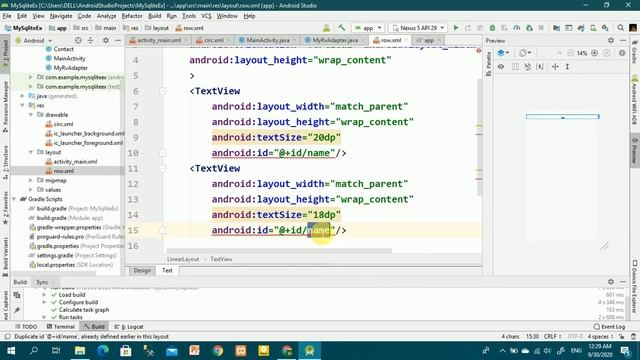
Task: Click editor horizontal scrollbar
Action: 279,251
